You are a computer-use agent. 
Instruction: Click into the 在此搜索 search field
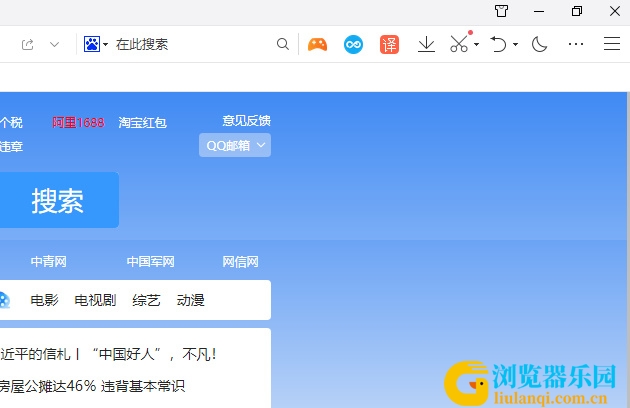pyautogui.click(x=193, y=44)
